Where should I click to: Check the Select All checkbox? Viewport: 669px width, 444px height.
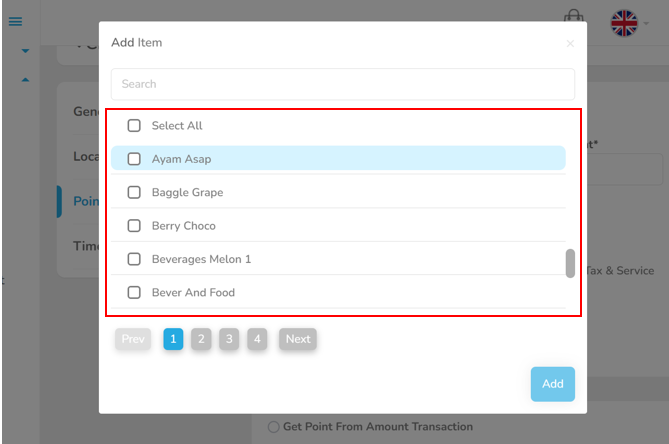[x=134, y=125]
